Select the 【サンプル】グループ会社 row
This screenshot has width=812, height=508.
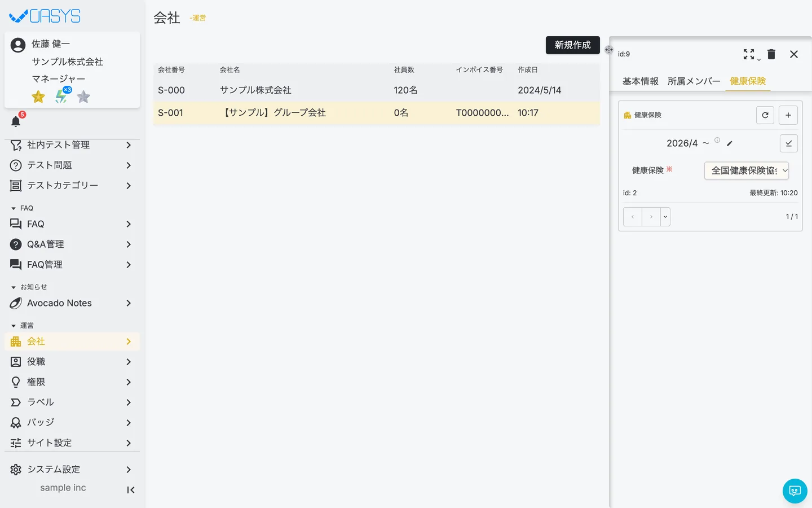[377, 113]
